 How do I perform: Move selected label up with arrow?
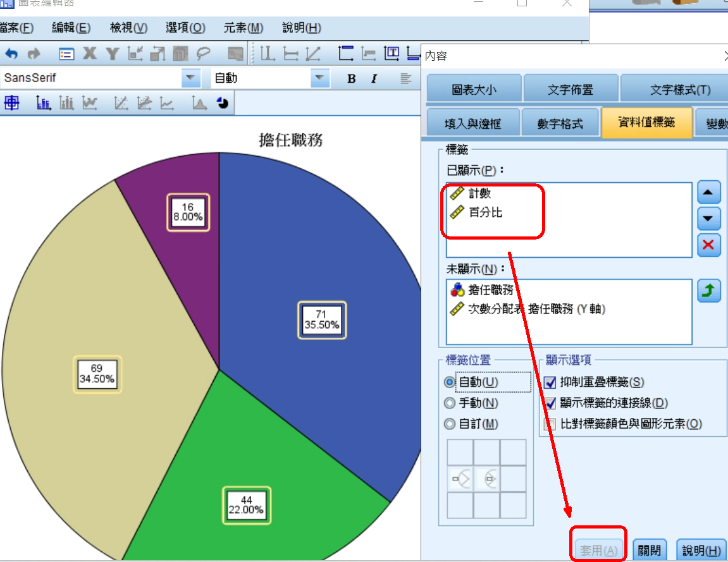pos(709,192)
